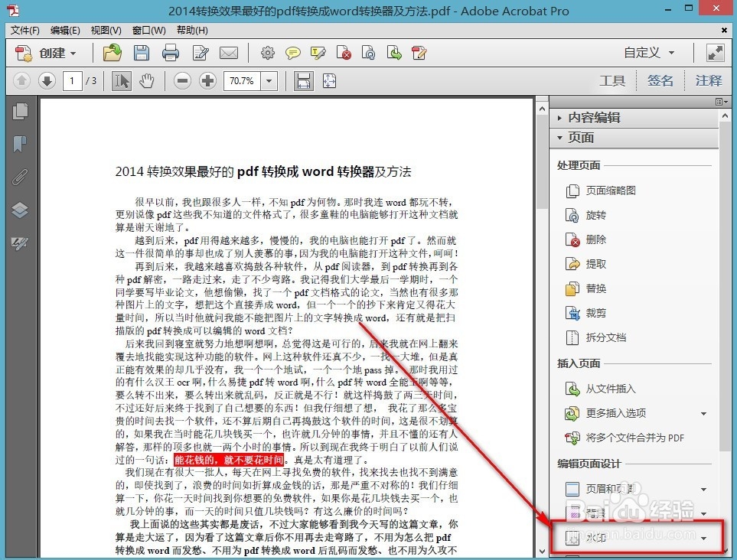Click 拆分文档 in the pages panel
This screenshot has height=560, width=737.
(596, 338)
